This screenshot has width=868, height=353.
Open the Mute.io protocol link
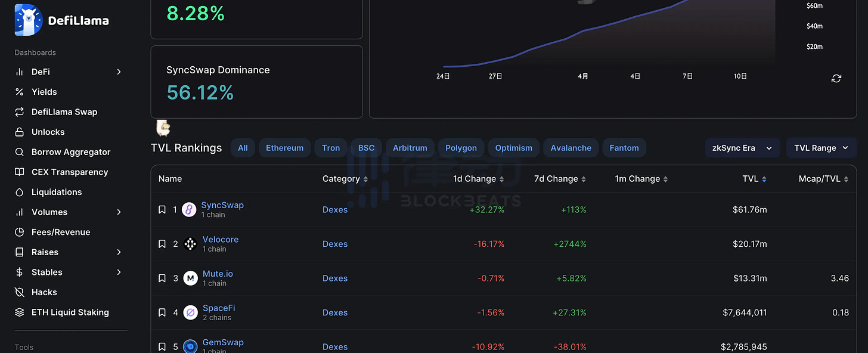click(218, 274)
